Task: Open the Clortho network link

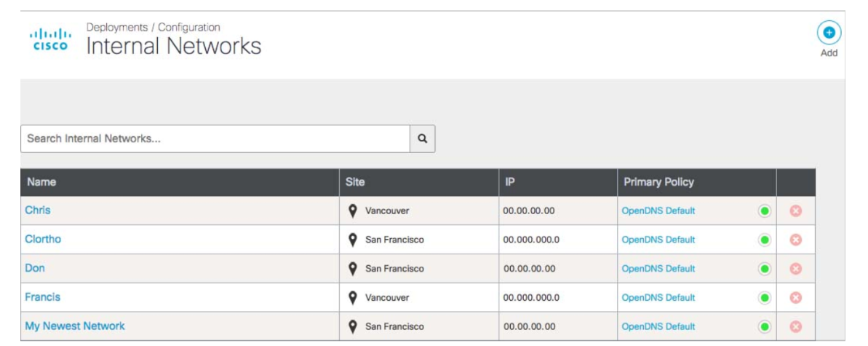Action: coord(43,240)
